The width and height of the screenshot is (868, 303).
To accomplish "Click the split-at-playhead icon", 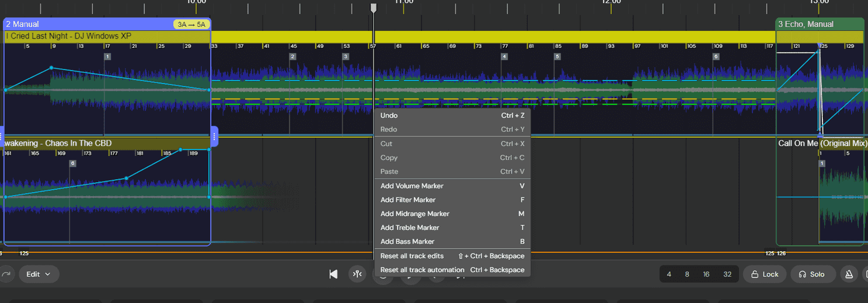I will [x=357, y=274].
